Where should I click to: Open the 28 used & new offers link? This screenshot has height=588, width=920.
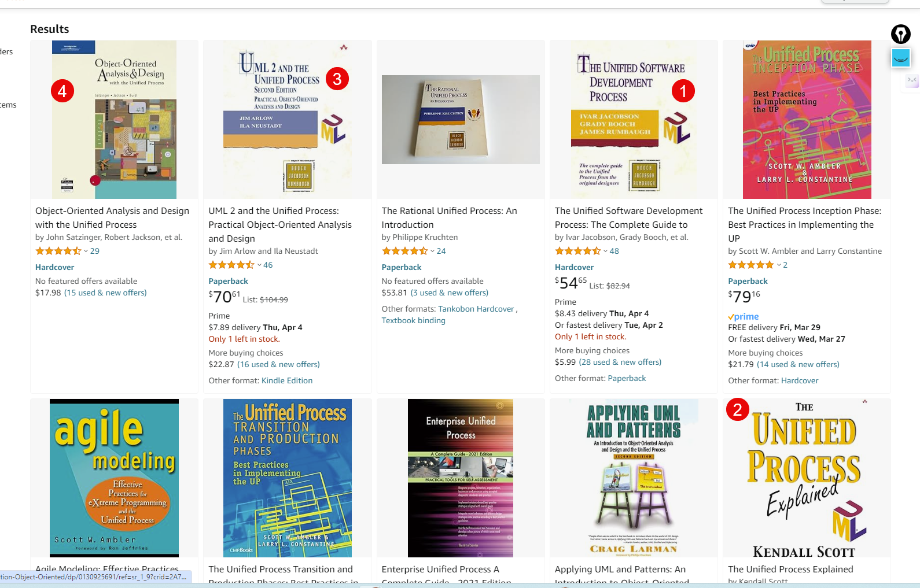[x=620, y=362]
